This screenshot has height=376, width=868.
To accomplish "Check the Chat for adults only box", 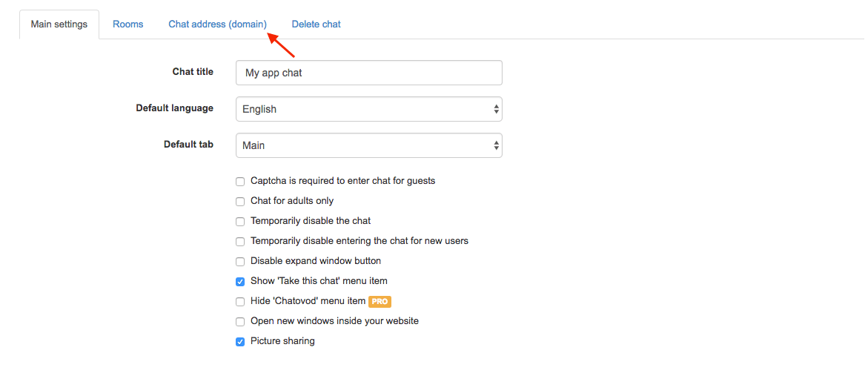I will pyautogui.click(x=240, y=201).
